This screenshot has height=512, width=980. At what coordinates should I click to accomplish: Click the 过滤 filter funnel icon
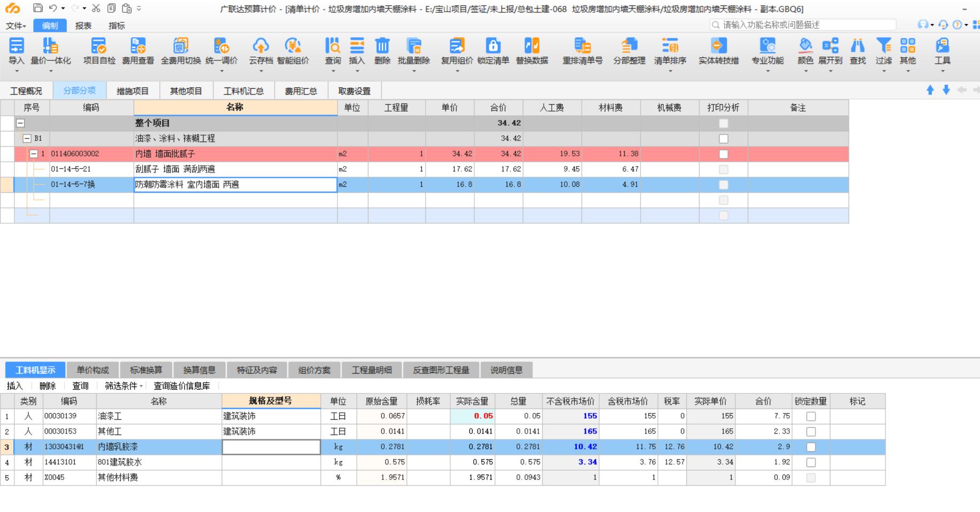pos(884,46)
